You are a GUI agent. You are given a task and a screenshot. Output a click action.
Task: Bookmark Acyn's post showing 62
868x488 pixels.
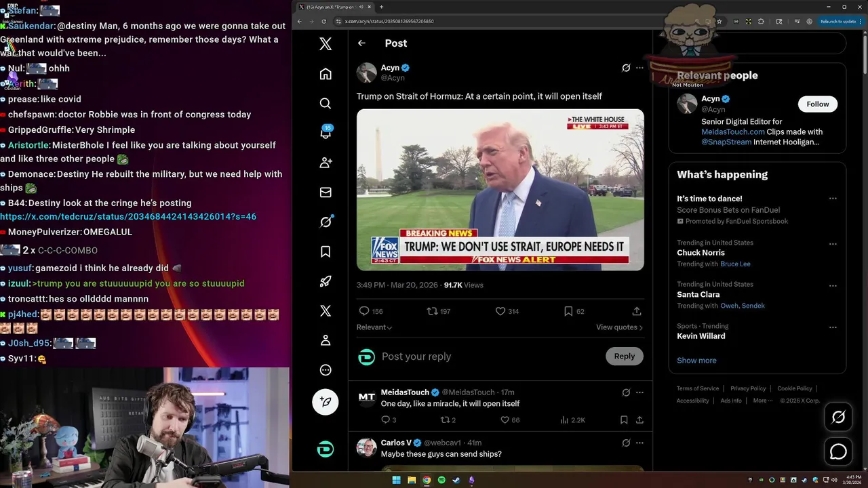pos(574,311)
